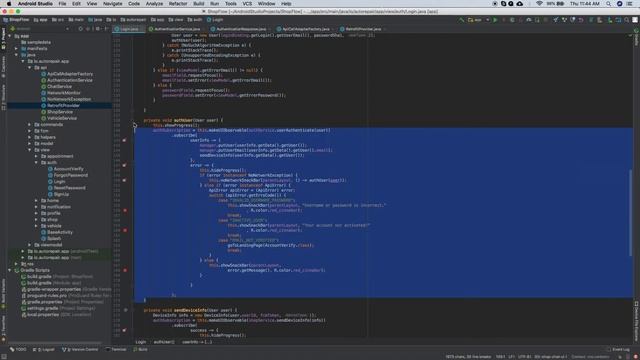640x360 pixels.
Task: Run the app with green play button
Action: pyautogui.click(x=495, y=20)
